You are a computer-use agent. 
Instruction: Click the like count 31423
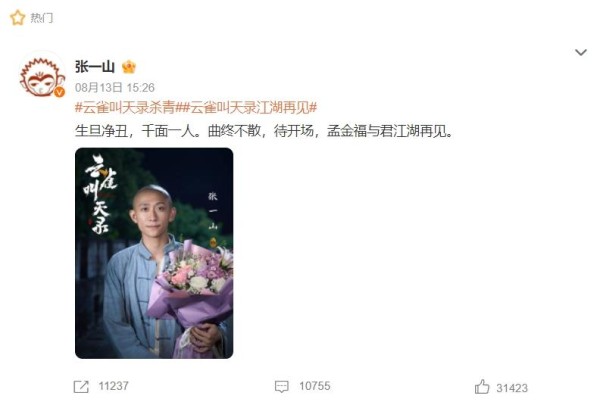[x=512, y=388]
